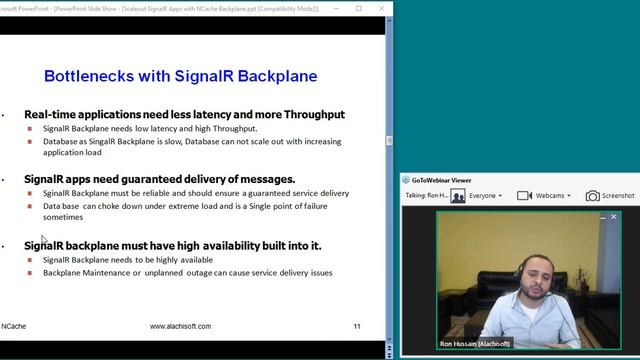Click the PowerPoint window title bar text
The image size is (640, 360).
tap(159, 9)
